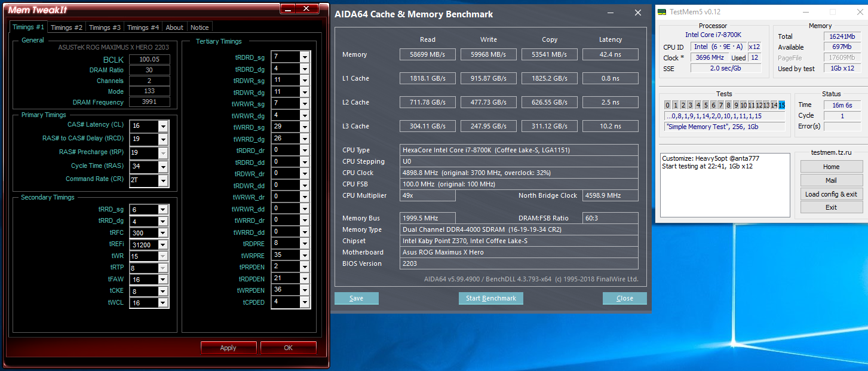This screenshot has height=371, width=868.
Task: Expand tRRD_dg dropdown
Action: 163,222
